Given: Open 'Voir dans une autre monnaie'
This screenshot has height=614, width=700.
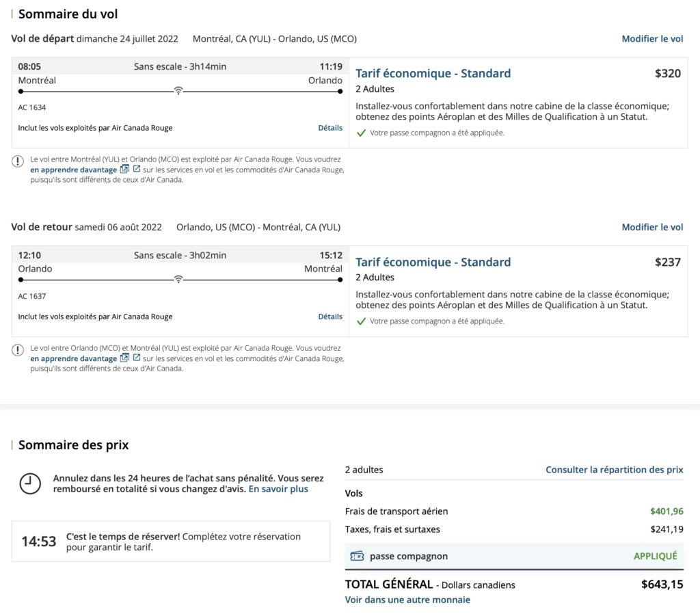Looking at the screenshot, I should (407, 600).
